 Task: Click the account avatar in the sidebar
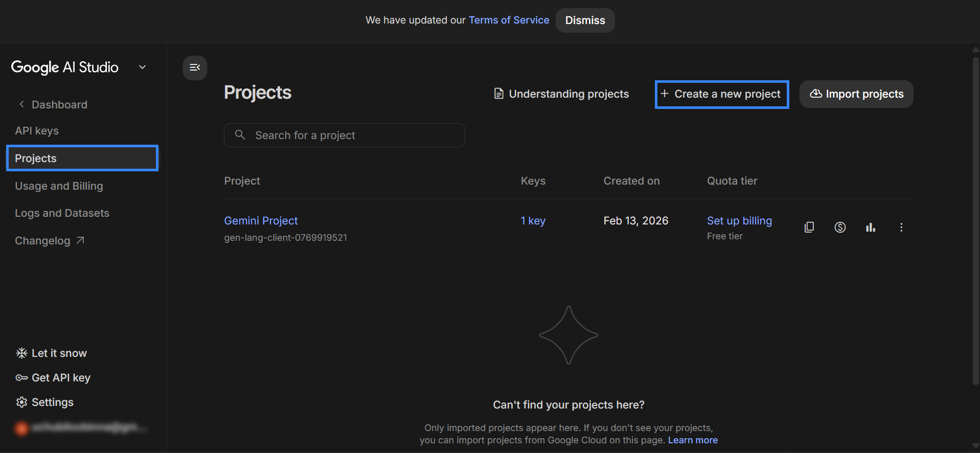(x=21, y=428)
